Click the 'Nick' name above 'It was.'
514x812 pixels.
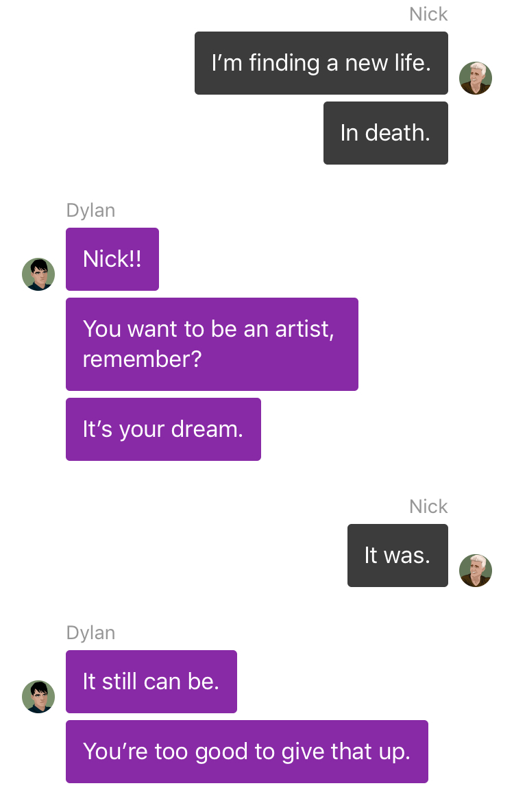coord(428,506)
